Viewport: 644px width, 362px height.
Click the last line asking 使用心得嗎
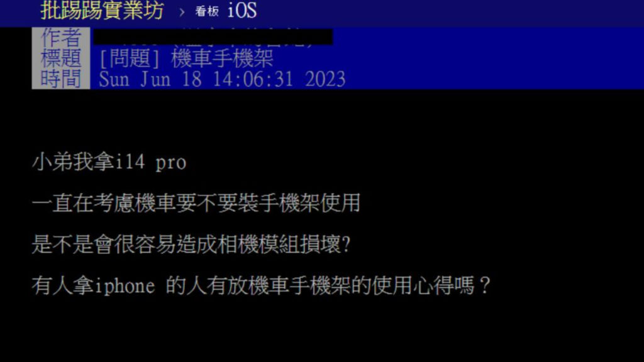pyautogui.click(x=261, y=285)
